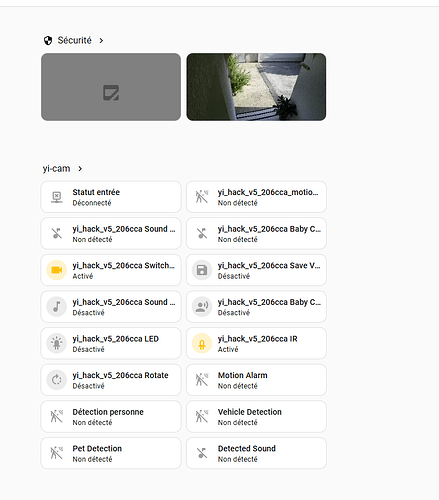Open the yi_hack_v5_206cca LED tile label
The height and width of the screenshot is (500, 439).
click(116, 339)
